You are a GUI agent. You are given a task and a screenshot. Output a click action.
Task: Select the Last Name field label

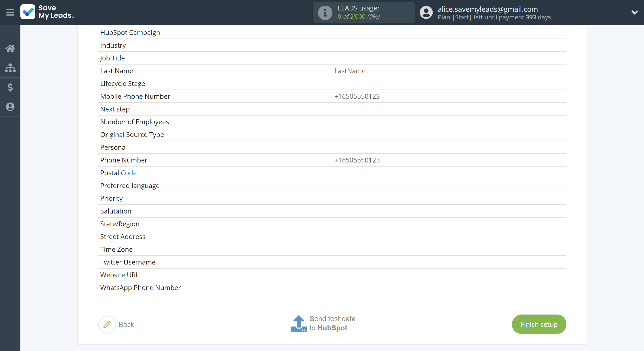point(117,71)
